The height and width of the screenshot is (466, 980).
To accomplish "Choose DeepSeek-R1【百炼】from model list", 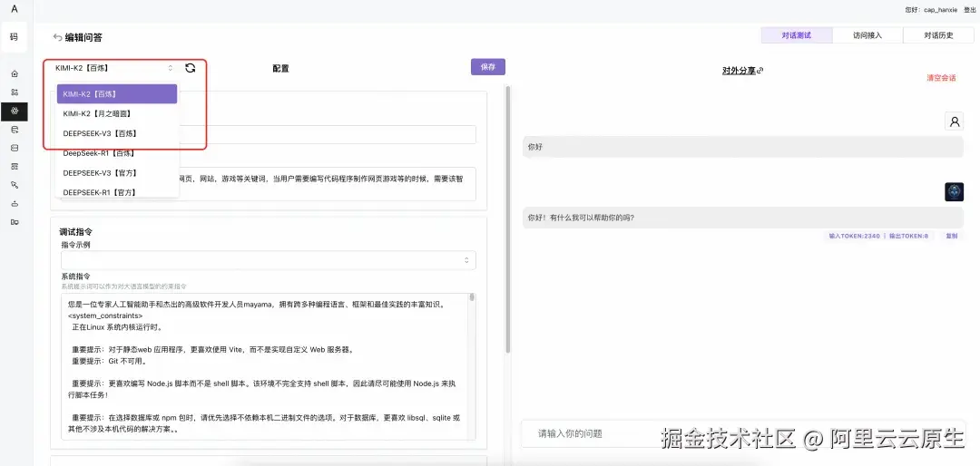I will [117, 153].
